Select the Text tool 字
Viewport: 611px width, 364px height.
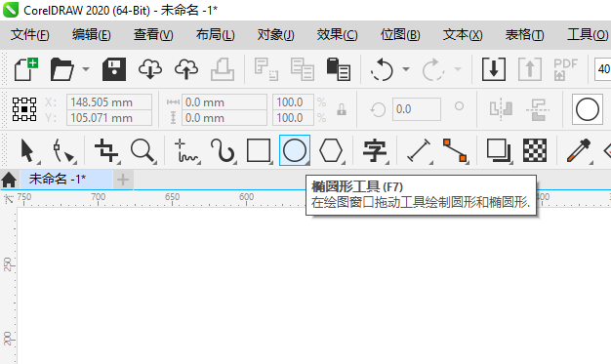point(375,151)
